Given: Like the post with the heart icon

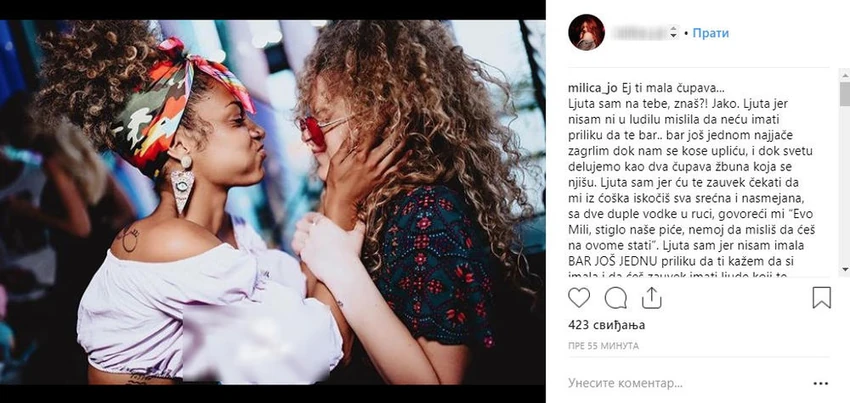Looking at the screenshot, I should tap(579, 298).
